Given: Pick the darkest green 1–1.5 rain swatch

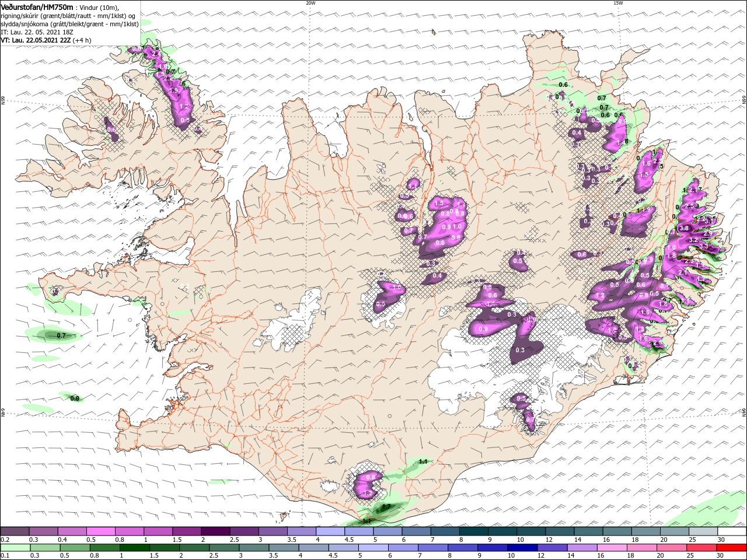Looking at the screenshot, I should tap(135, 548).
